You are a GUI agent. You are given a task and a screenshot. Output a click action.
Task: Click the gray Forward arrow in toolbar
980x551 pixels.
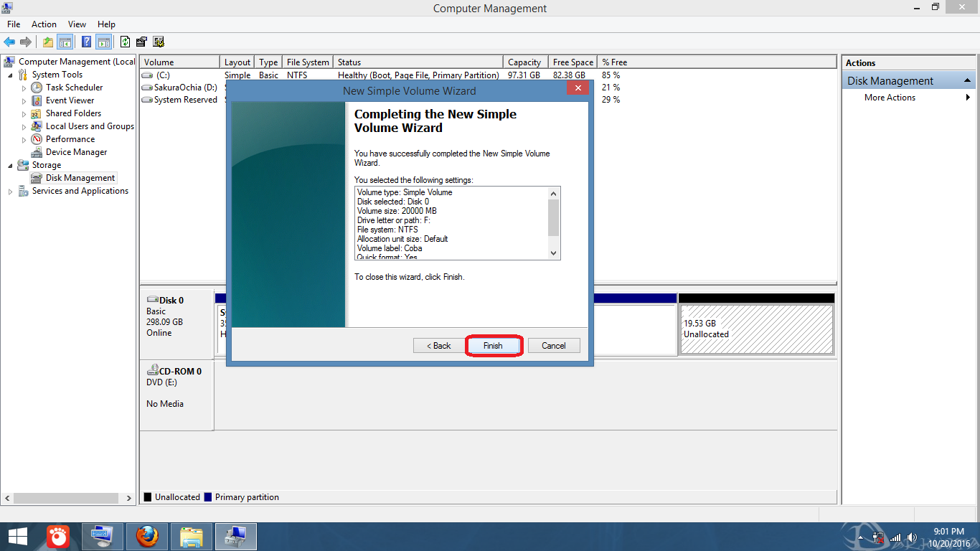25,42
